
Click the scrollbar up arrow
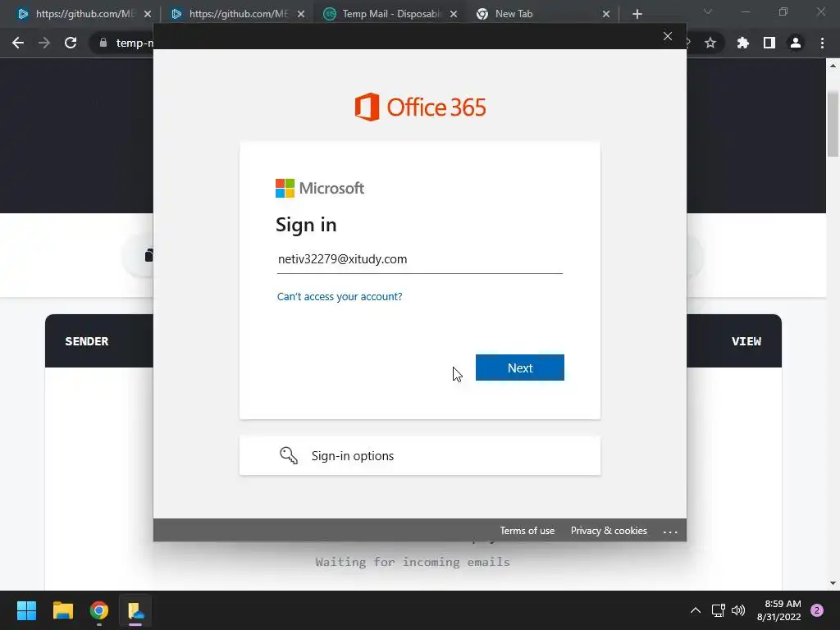833,66
